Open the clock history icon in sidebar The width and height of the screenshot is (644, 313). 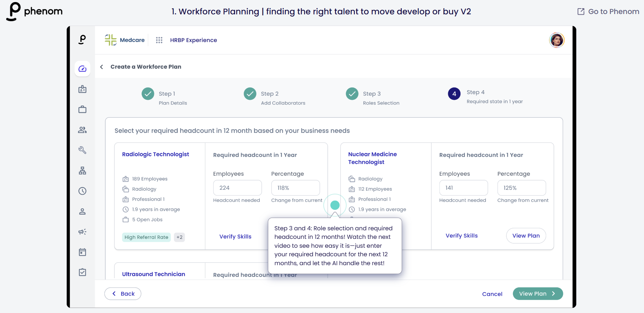(x=82, y=191)
